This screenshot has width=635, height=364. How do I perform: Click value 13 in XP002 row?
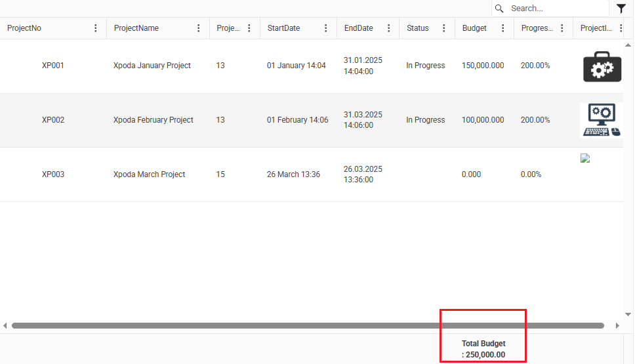(220, 120)
